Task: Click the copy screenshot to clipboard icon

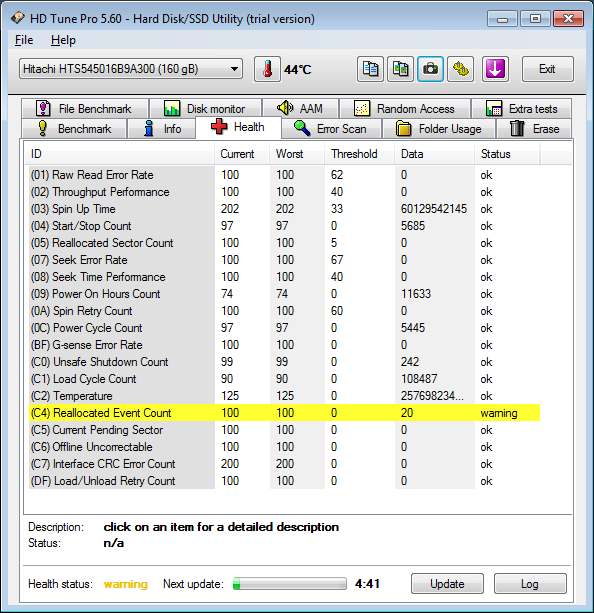Action: click(x=400, y=69)
